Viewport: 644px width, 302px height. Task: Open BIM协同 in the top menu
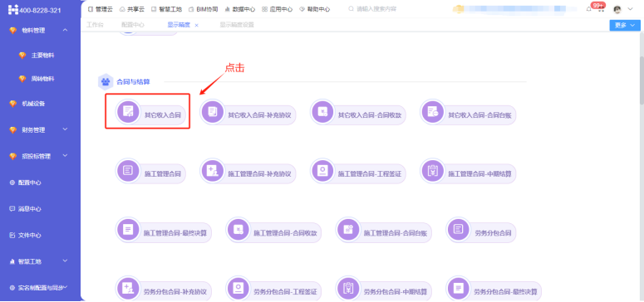click(203, 9)
